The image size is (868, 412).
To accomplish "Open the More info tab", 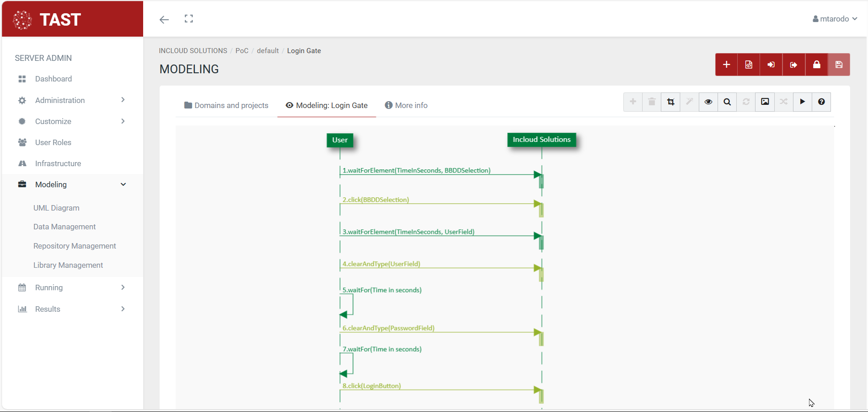I will pyautogui.click(x=406, y=105).
